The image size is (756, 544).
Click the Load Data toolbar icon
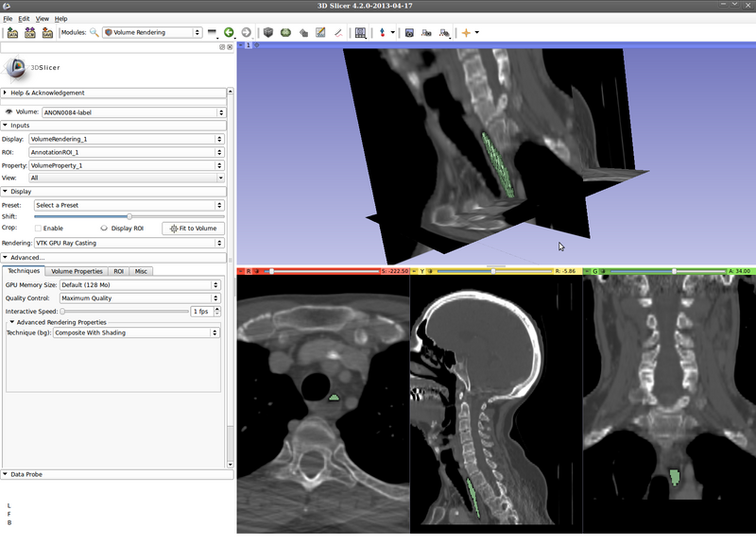pos(12,32)
